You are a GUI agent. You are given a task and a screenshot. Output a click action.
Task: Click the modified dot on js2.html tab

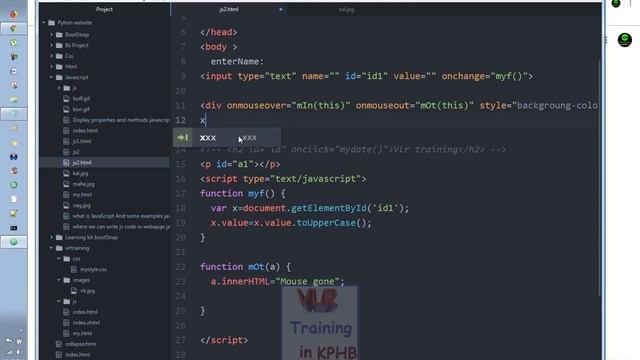click(x=281, y=9)
